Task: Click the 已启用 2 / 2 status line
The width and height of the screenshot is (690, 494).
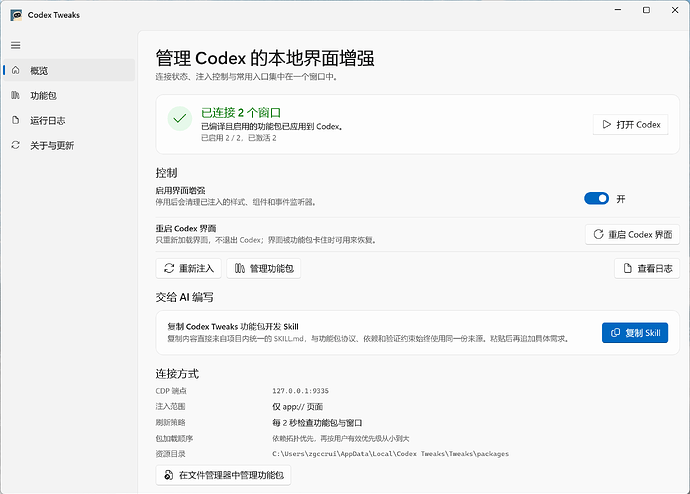Action: click(x=239, y=138)
